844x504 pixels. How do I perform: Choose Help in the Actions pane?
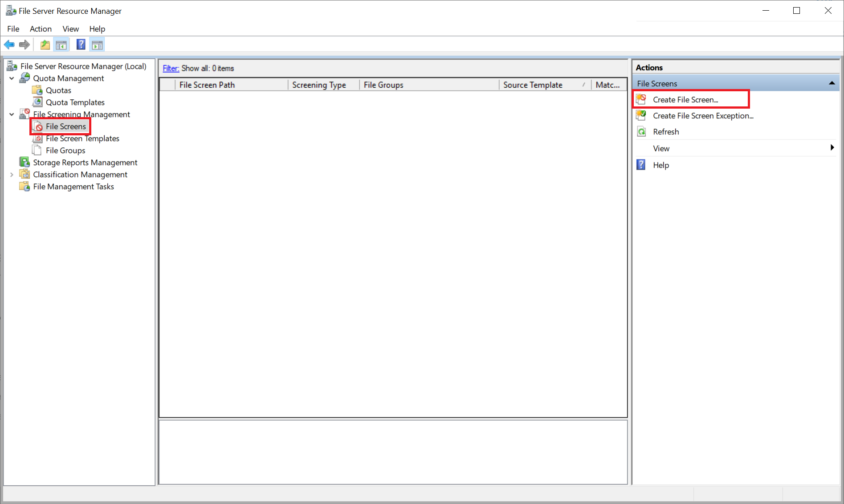661,165
